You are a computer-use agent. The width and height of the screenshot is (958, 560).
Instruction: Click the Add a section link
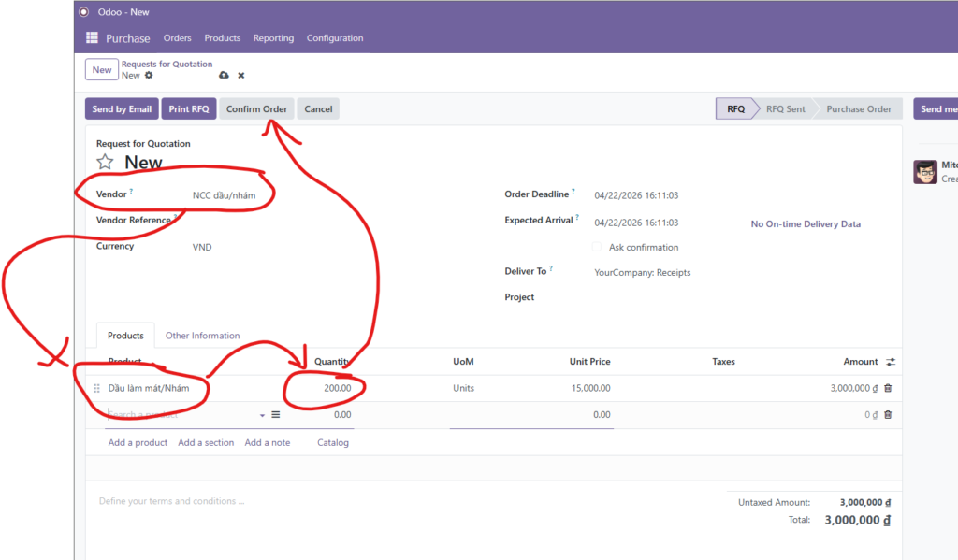206,442
